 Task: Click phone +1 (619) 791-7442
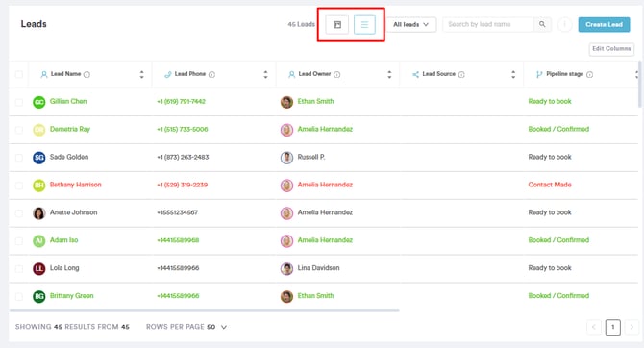[x=181, y=102]
